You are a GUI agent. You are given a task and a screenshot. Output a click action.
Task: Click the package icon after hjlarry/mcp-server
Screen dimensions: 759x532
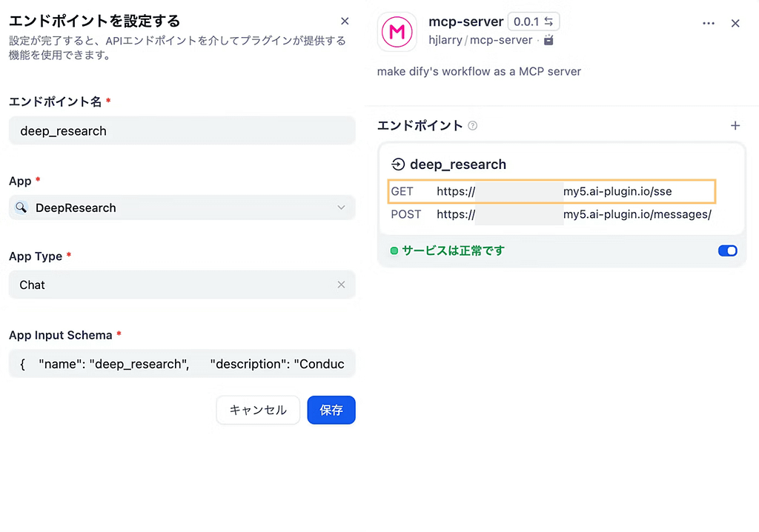[548, 40]
